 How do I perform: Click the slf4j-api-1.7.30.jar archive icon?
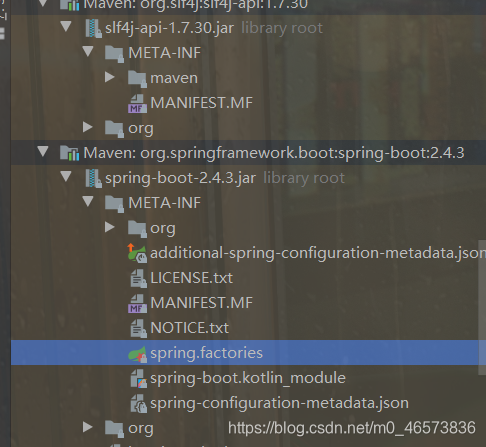click(93, 28)
